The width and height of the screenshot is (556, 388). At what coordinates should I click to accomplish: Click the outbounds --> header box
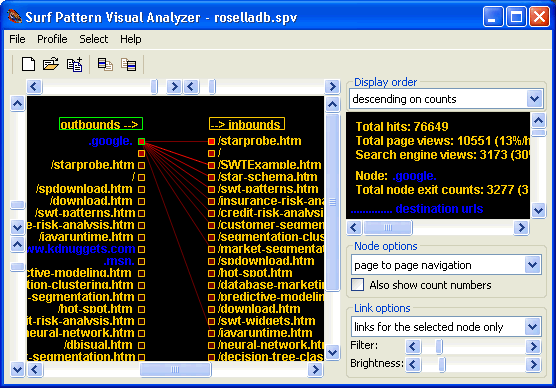pos(101,124)
